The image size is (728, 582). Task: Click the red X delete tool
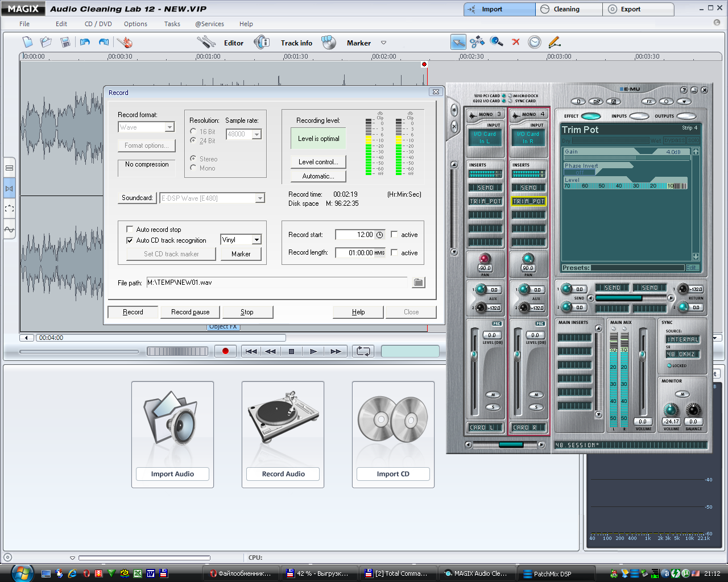coord(516,42)
